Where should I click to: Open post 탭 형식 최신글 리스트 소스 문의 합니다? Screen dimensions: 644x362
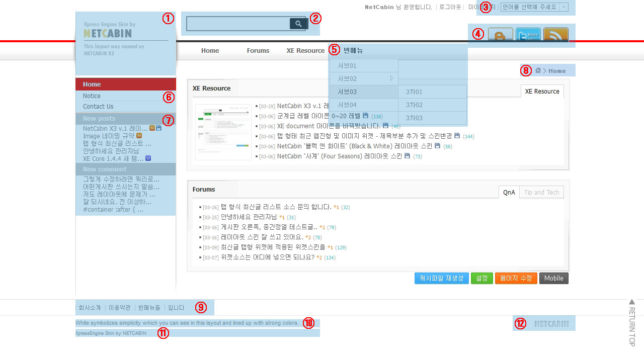[276, 207]
